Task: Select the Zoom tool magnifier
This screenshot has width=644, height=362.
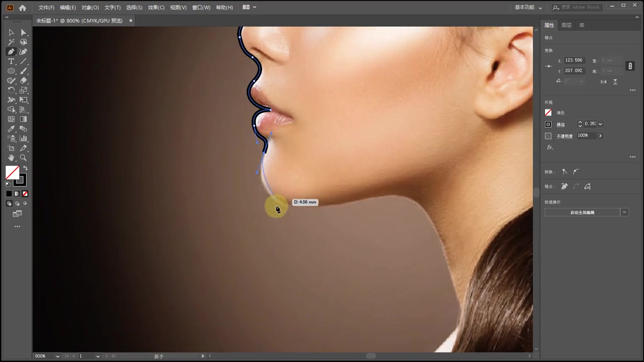Action: point(23,158)
